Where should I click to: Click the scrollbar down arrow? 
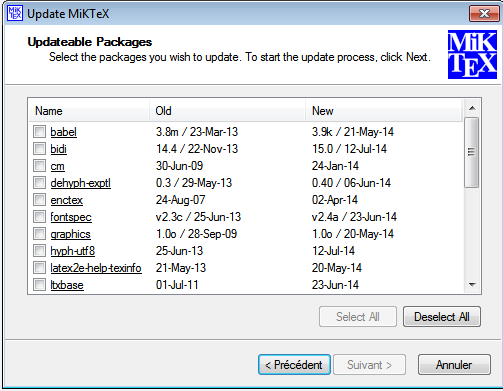click(472, 285)
